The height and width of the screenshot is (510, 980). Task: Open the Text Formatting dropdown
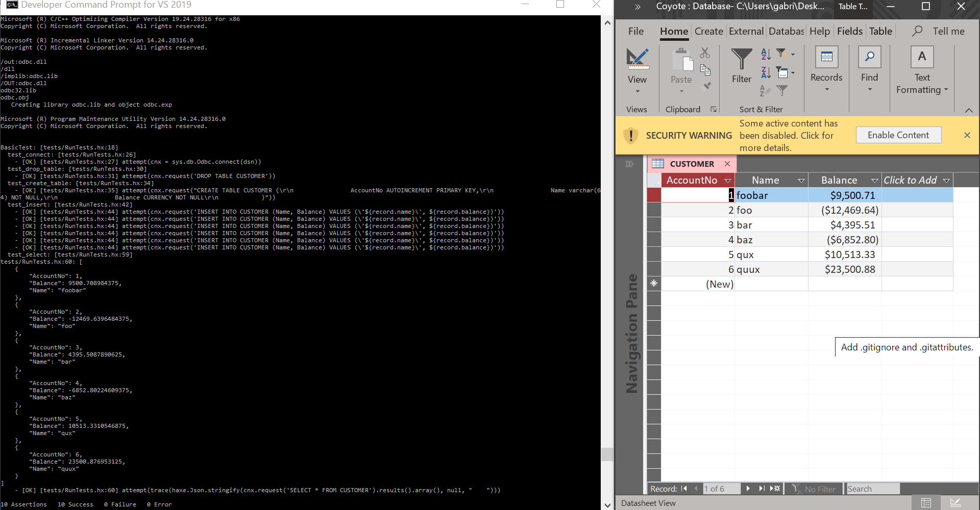tap(946, 90)
